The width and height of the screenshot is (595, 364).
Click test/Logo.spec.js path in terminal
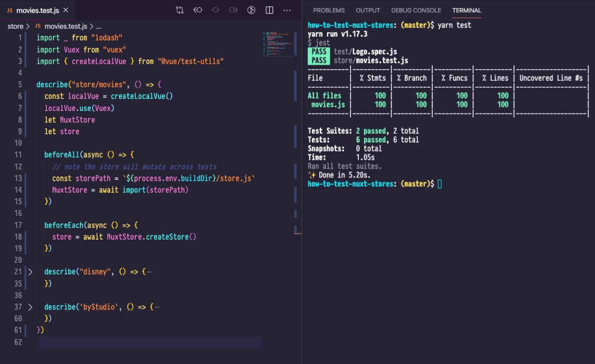tap(365, 52)
